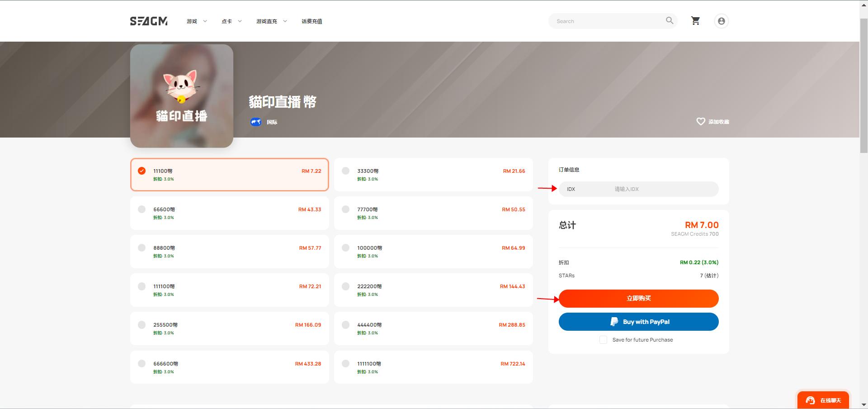The height and width of the screenshot is (409, 868).
Task: Focus the Search input field
Action: pos(608,21)
